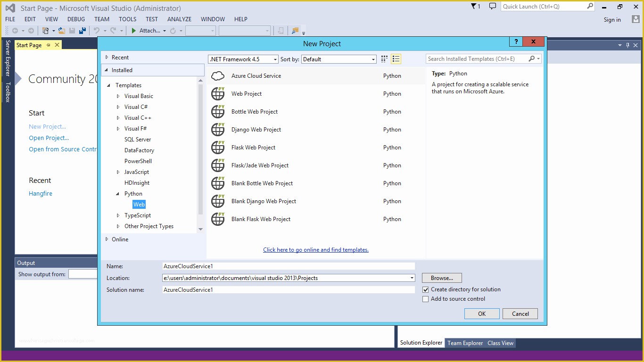Open the .NET Framework 4.5 dropdown
Screen dimensions: 644x362
click(x=243, y=59)
